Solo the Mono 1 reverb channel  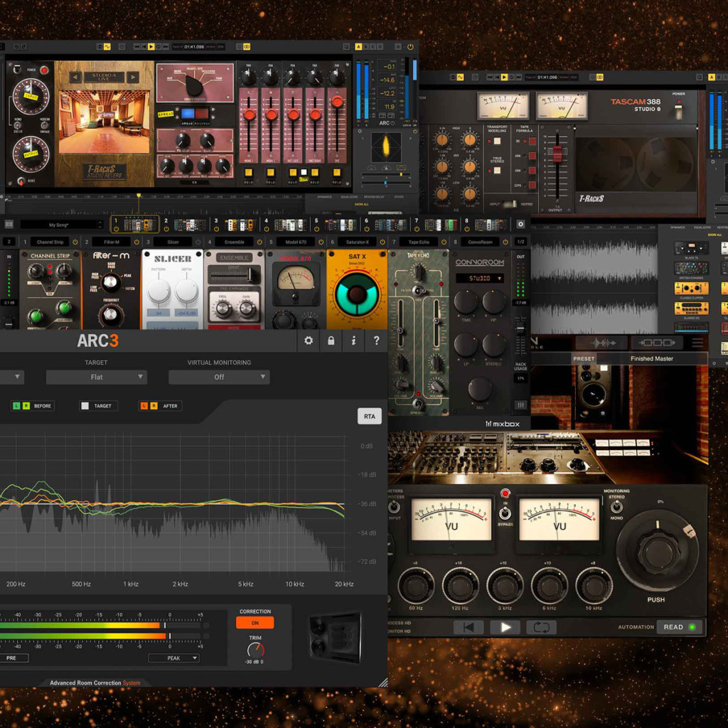[x=248, y=173]
